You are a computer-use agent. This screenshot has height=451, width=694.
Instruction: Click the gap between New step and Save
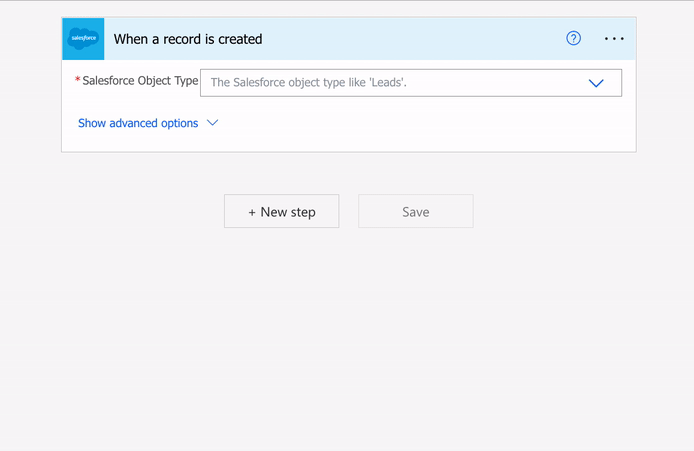(349, 212)
